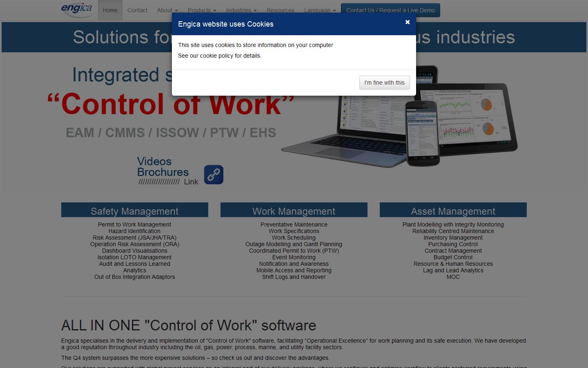Open the cookie policy details link
Viewport: 588px width, 368px height.
pyautogui.click(x=219, y=56)
